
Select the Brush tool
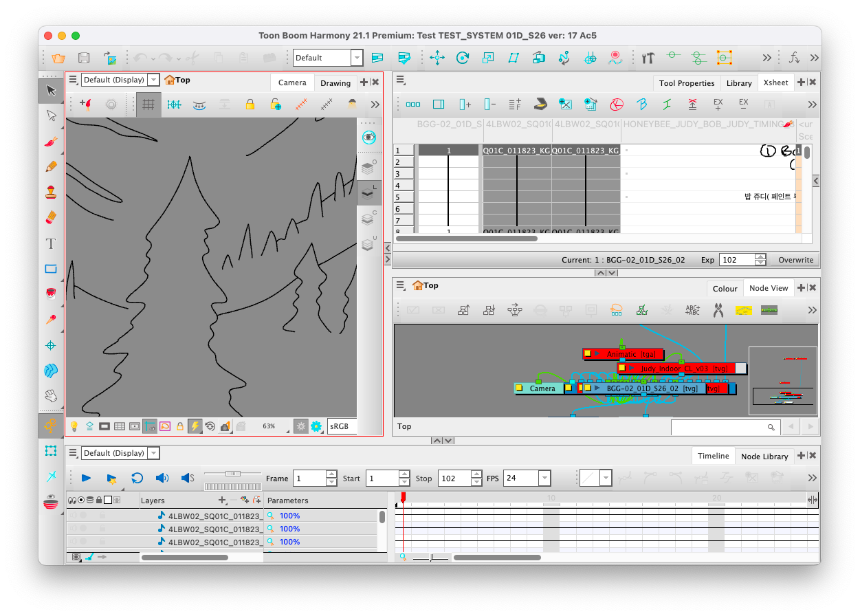pyautogui.click(x=51, y=142)
